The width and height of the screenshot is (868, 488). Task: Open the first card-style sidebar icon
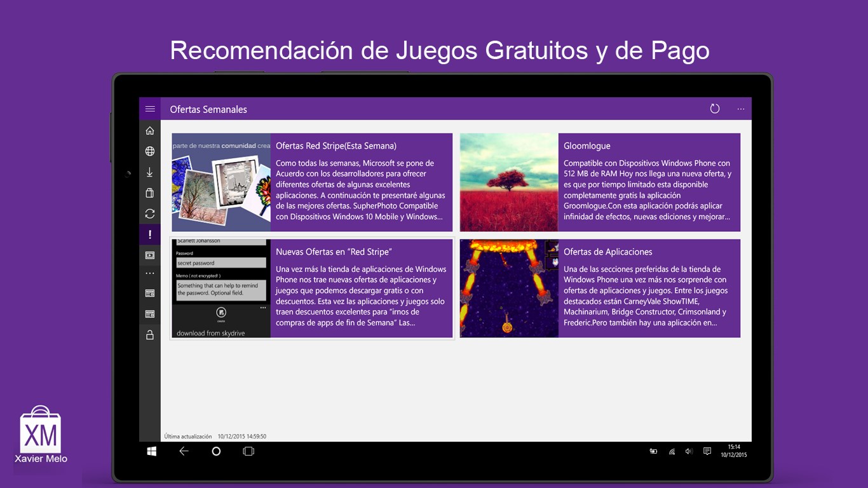[x=150, y=293]
